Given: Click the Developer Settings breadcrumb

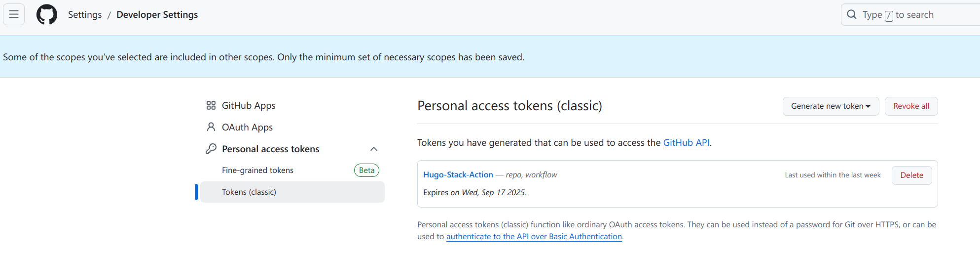Looking at the screenshot, I should 157,15.
